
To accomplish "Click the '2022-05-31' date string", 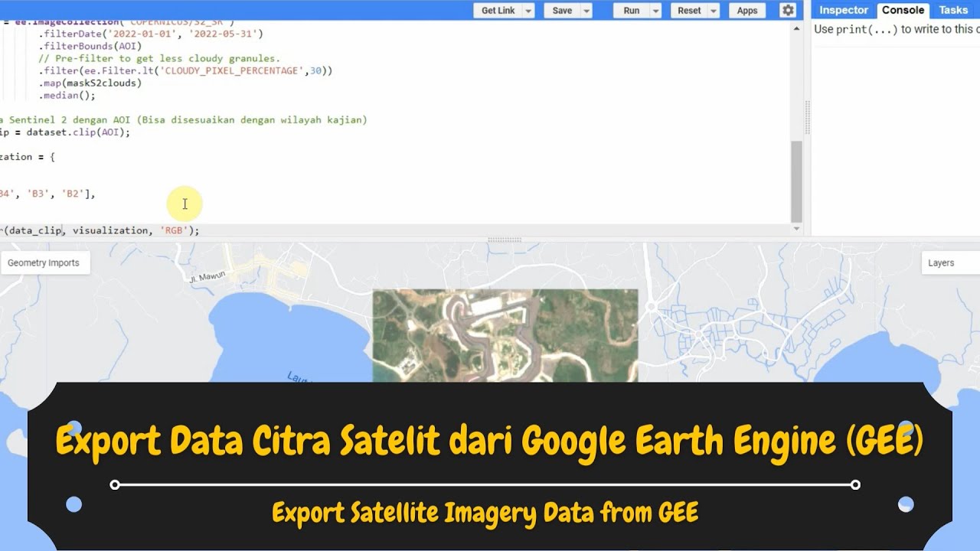I will [222, 34].
